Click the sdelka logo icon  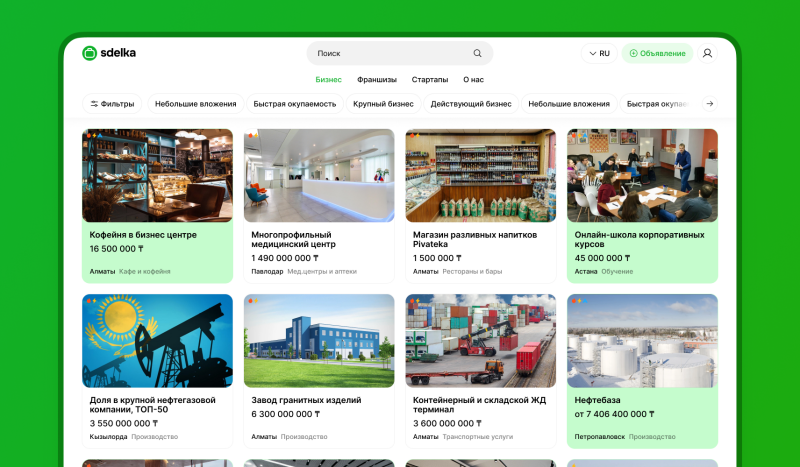[89, 53]
